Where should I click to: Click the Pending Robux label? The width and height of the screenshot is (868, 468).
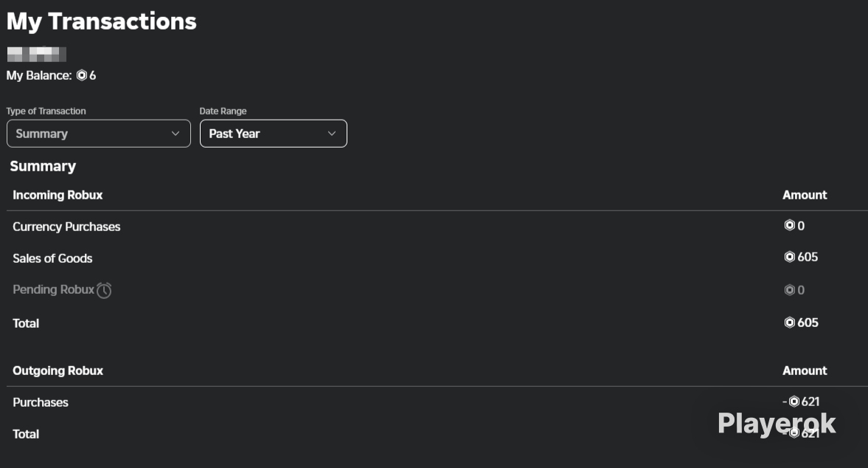pyautogui.click(x=54, y=289)
